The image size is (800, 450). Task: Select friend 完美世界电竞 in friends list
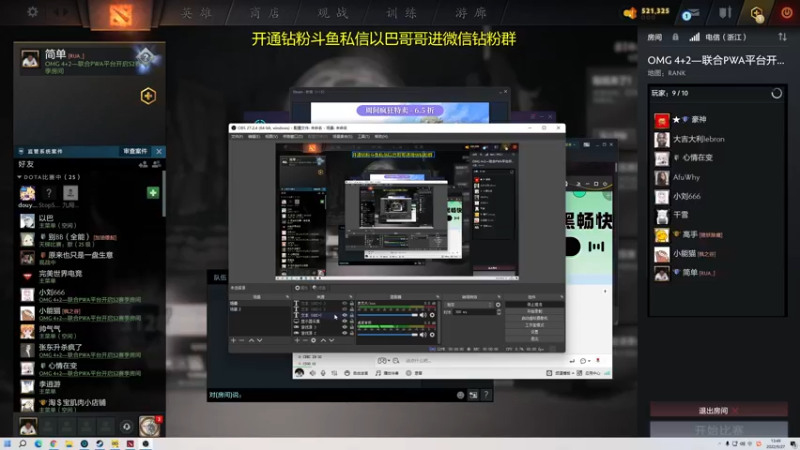(89, 277)
